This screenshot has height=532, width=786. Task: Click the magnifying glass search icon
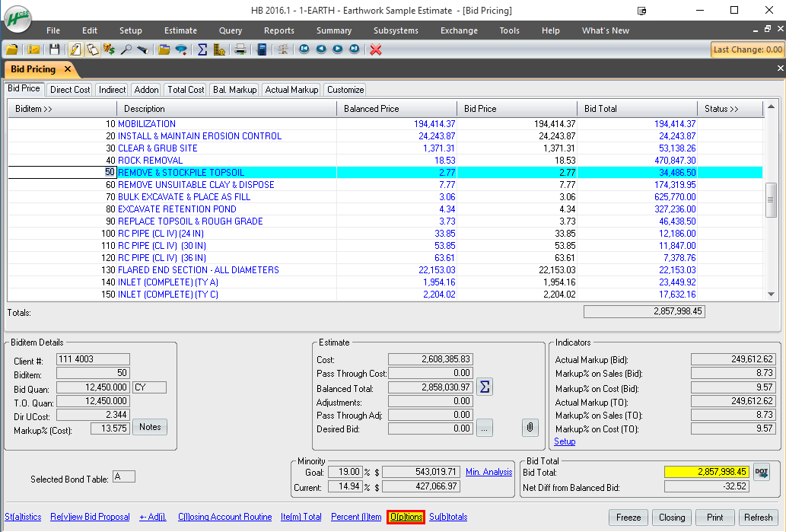click(126, 49)
